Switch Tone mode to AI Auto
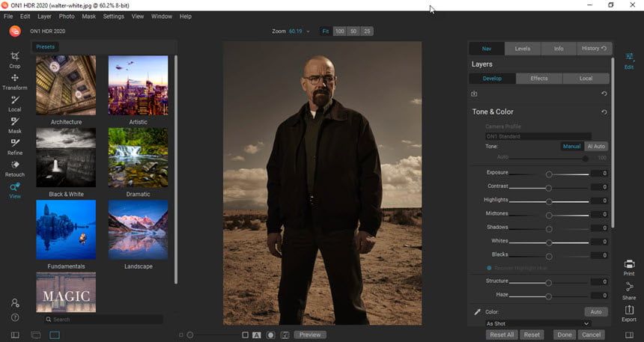 click(x=596, y=146)
